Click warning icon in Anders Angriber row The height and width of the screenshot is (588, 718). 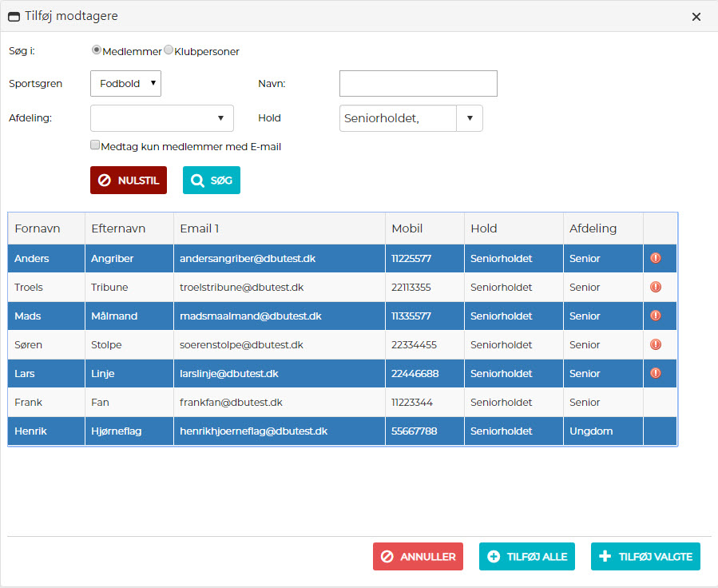[656, 258]
